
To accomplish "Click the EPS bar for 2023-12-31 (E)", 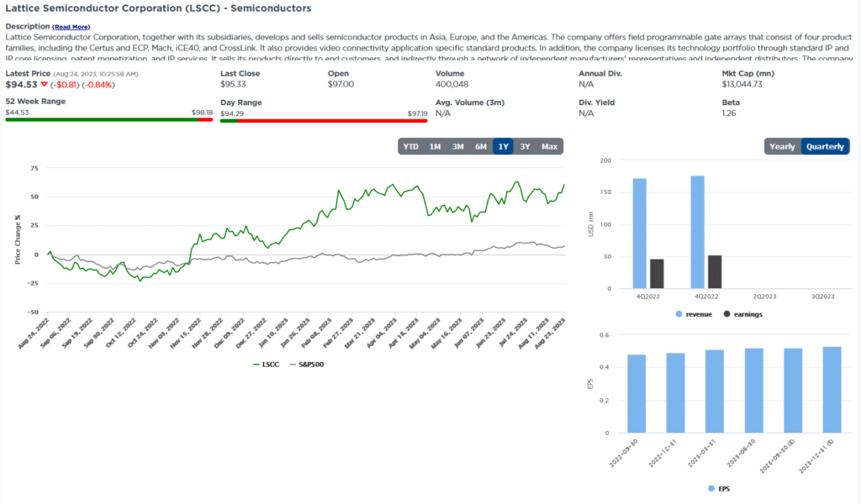I will tap(832, 390).
